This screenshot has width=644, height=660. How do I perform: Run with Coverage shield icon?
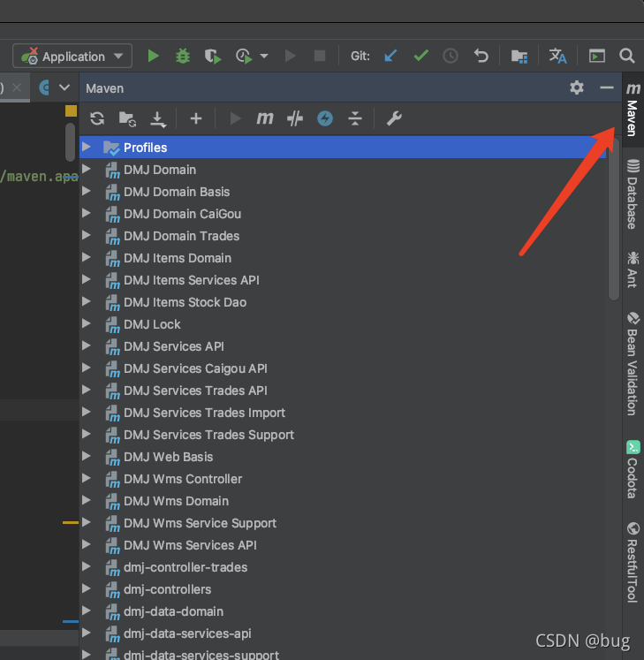213,56
